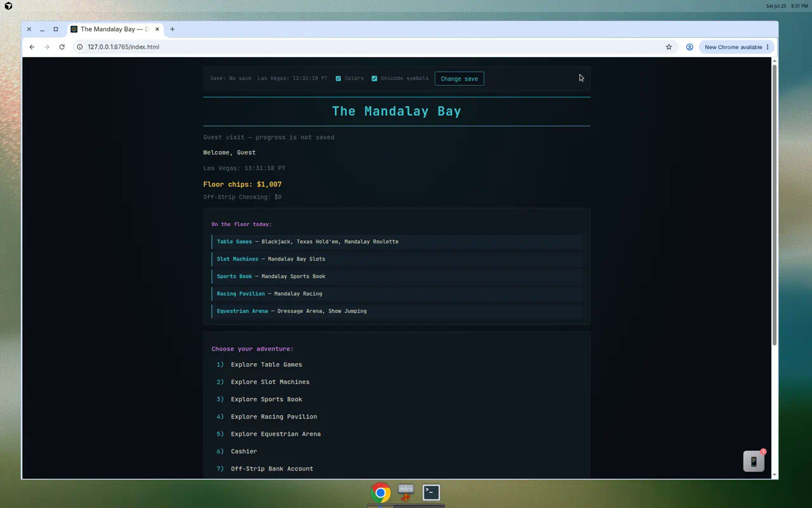812x508 pixels.
Task: Click the Sports Book floor entry
Action: point(396,276)
